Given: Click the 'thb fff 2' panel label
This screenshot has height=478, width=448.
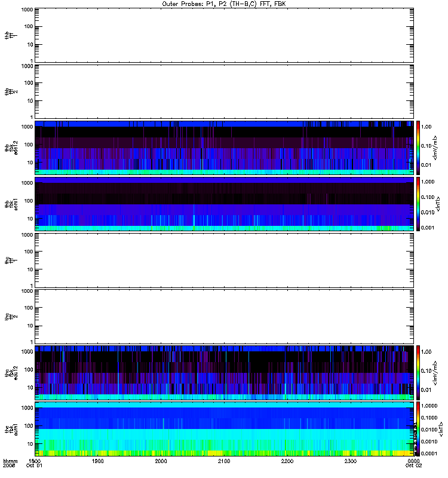Looking at the screenshot, I should 11,92.
